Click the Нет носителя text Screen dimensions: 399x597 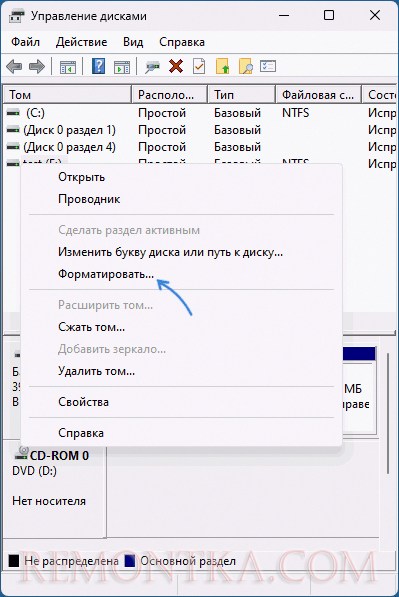tap(49, 501)
